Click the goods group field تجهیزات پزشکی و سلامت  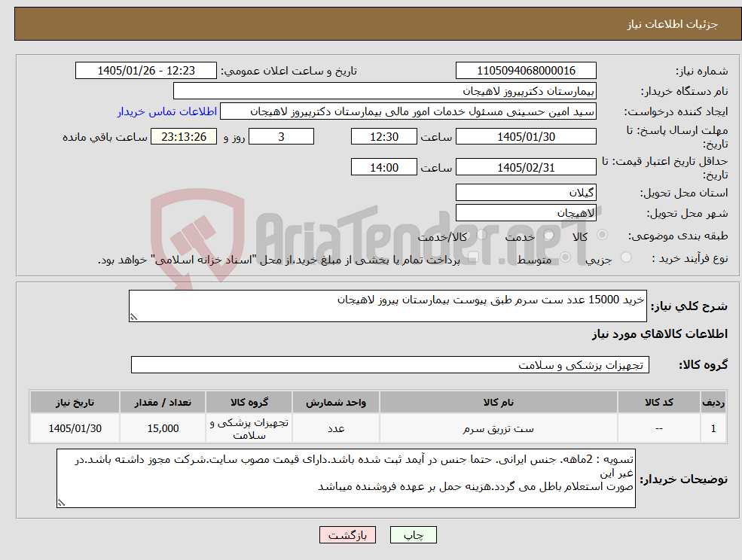pyautogui.click(x=390, y=364)
